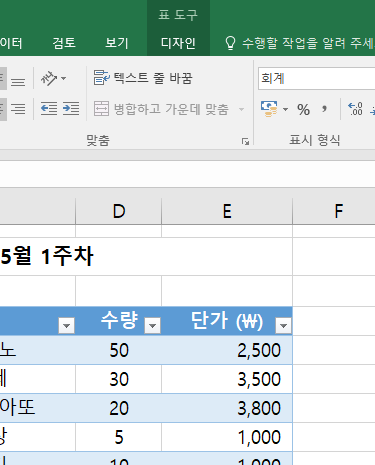
Task: Toggle 텍스트 줄 바꿈 wrap text
Action: coord(143,78)
